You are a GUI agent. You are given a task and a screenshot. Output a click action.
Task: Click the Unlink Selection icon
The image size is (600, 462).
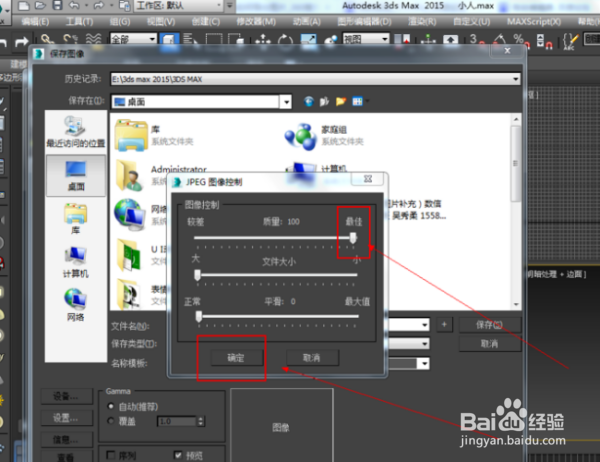pos(70,39)
